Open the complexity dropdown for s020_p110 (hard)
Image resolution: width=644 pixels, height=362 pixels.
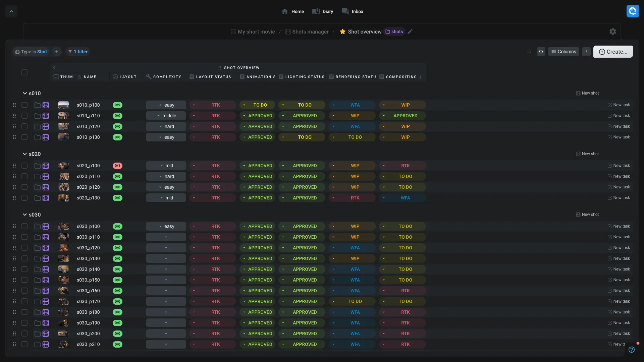tap(166, 176)
